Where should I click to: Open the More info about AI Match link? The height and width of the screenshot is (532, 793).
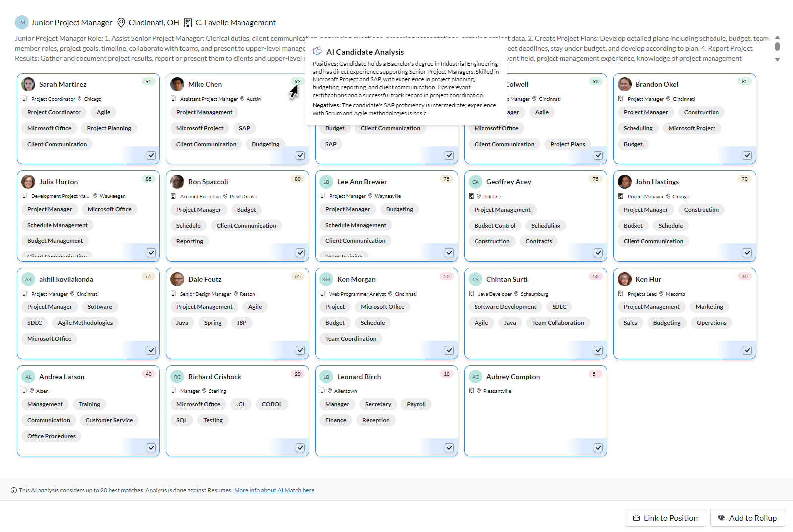[x=274, y=490]
